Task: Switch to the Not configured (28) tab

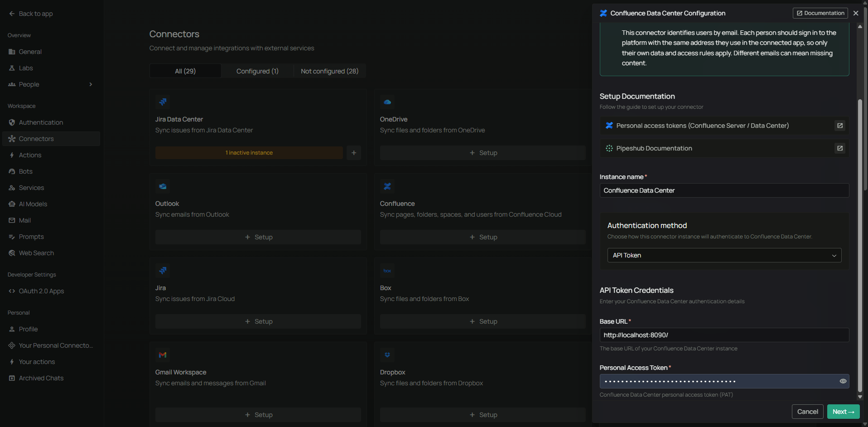Action: coord(330,71)
